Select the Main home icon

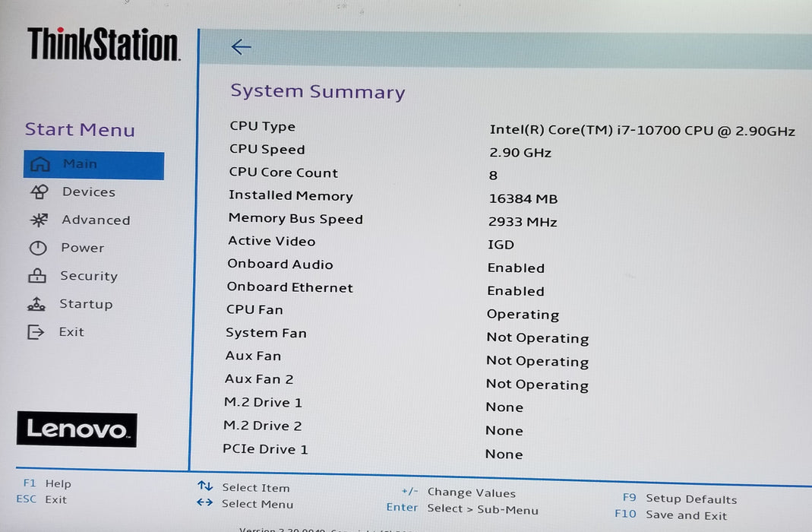[39, 164]
